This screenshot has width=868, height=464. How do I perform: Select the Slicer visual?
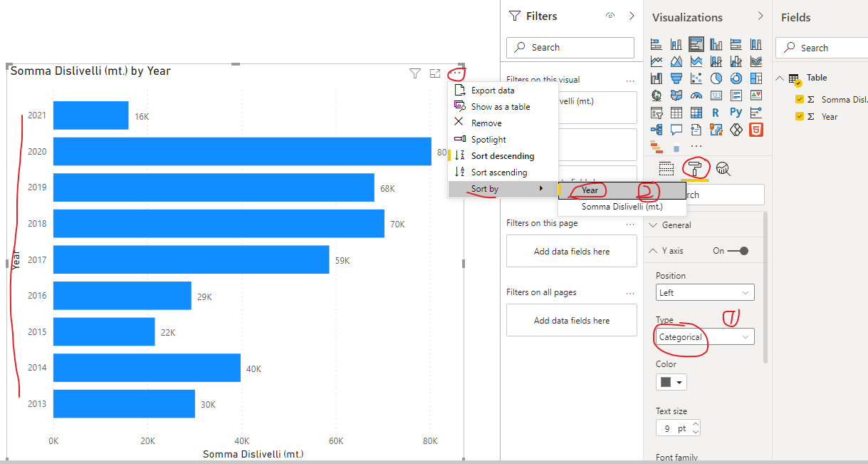click(x=657, y=113)
